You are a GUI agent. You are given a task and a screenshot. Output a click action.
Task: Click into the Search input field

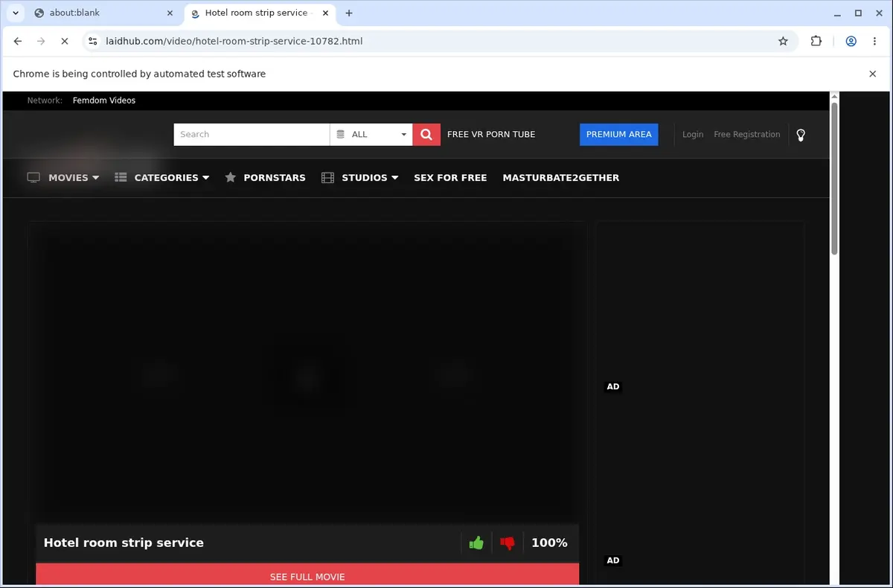point(252,135)
